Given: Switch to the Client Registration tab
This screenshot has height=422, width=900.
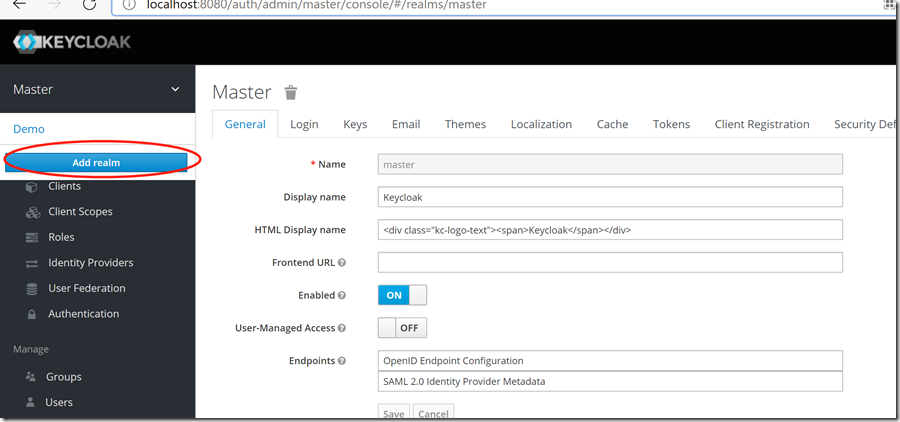Looking at the screenshot, I should pos(762,124).
